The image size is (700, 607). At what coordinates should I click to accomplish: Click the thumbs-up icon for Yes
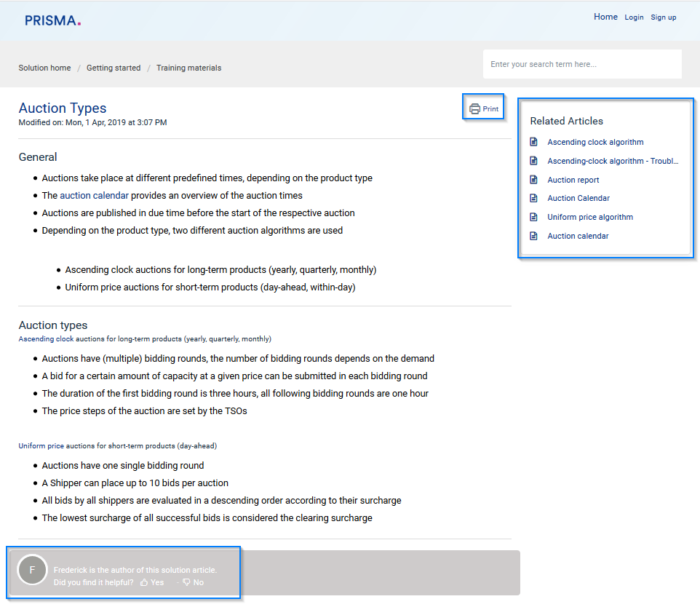pyautogui.click(x=144, y=582)
